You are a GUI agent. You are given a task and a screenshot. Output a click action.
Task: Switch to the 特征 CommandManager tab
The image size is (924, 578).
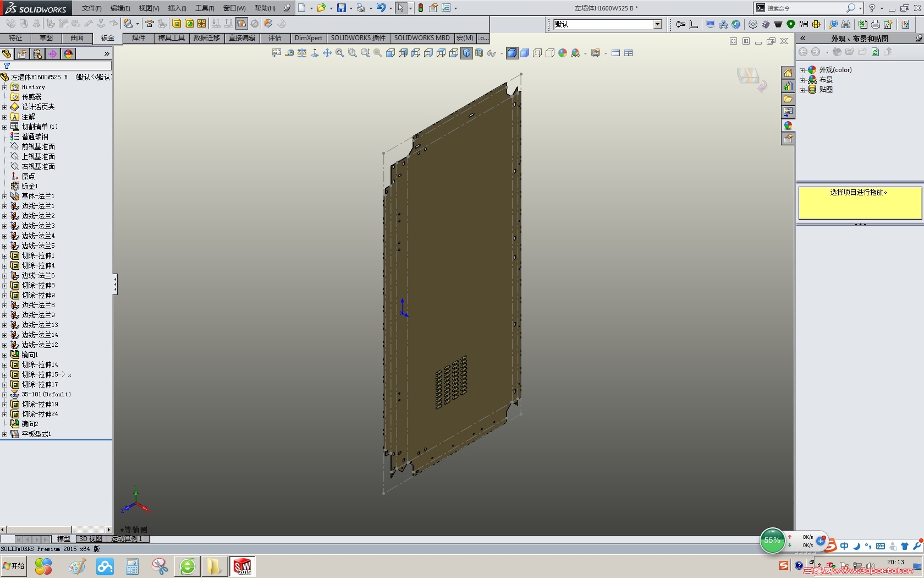[x=15, y=38]
